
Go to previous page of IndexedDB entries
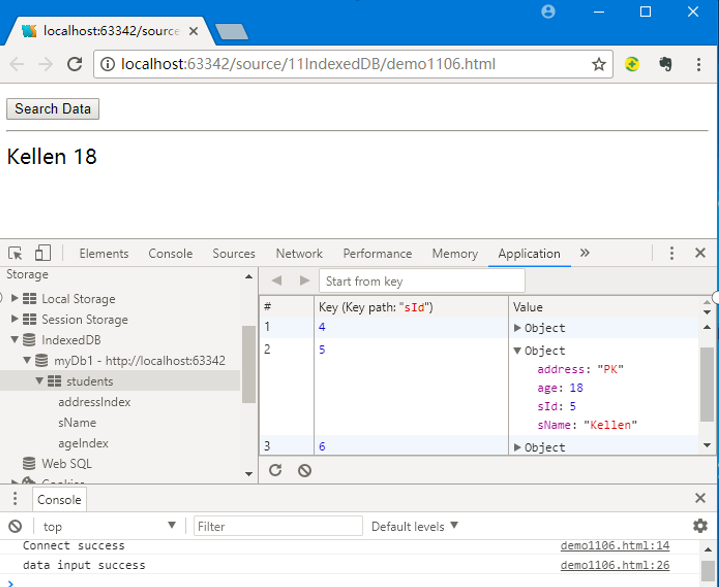[x=277, y=280]
